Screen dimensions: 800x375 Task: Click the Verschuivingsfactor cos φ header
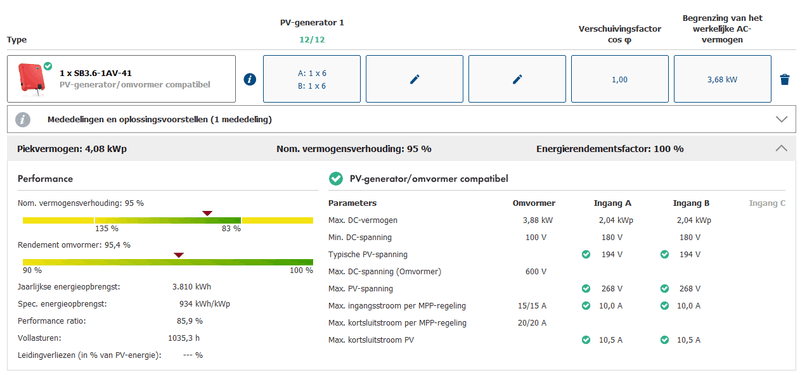[620, 35]
